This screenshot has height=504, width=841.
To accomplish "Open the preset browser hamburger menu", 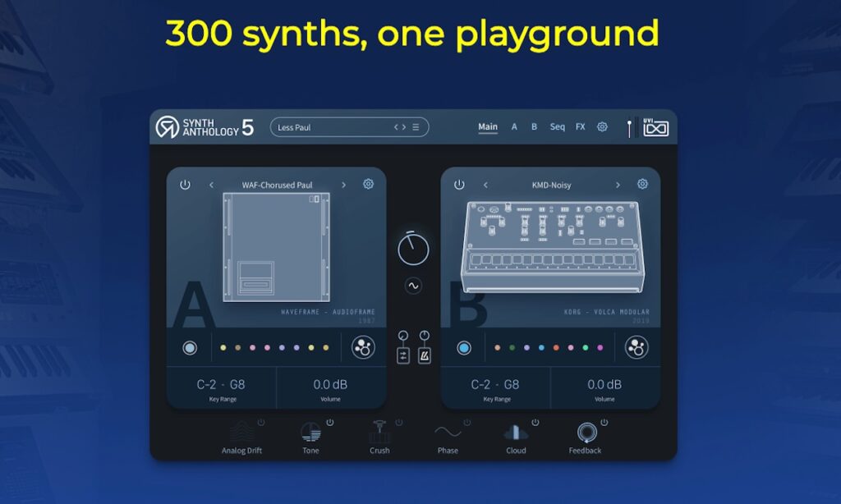I will point(416,127).
